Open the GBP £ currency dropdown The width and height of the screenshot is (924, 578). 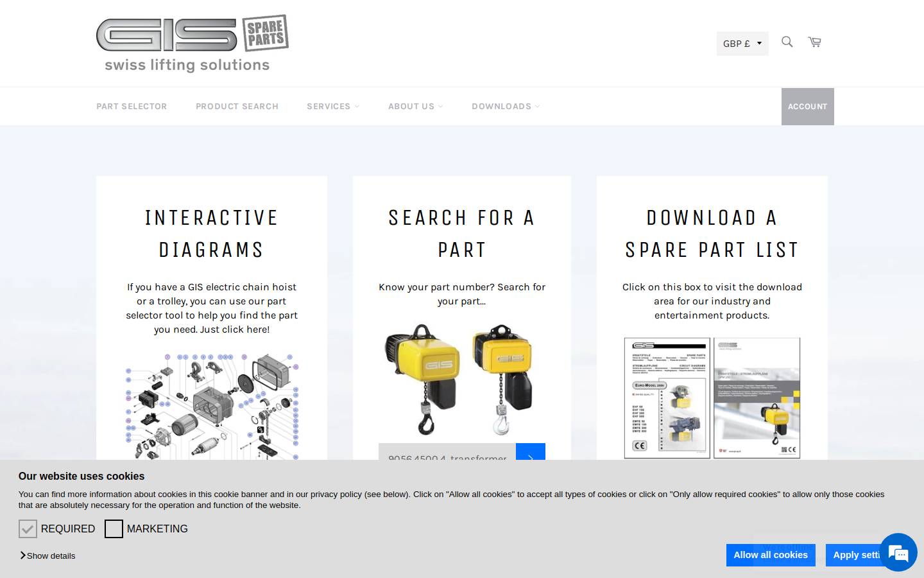click(742, 44)
